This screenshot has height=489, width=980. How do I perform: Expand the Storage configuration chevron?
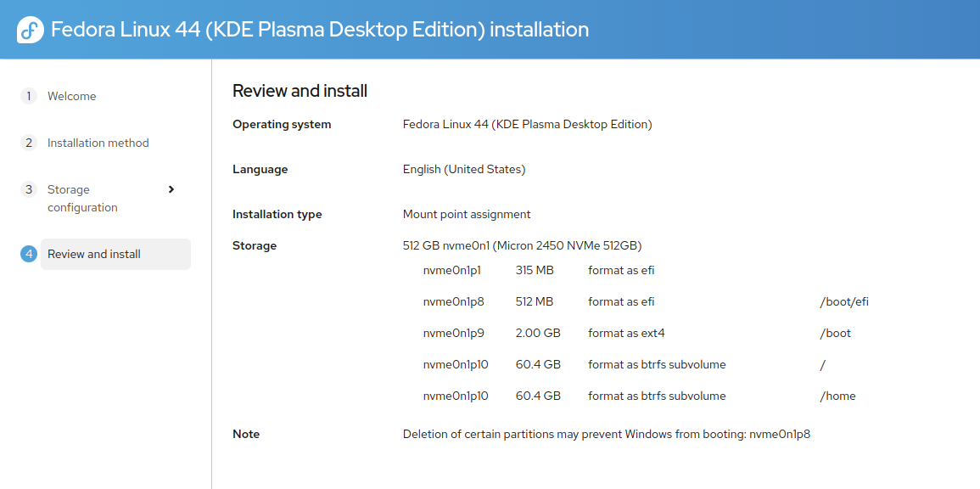tap(171, 188)
